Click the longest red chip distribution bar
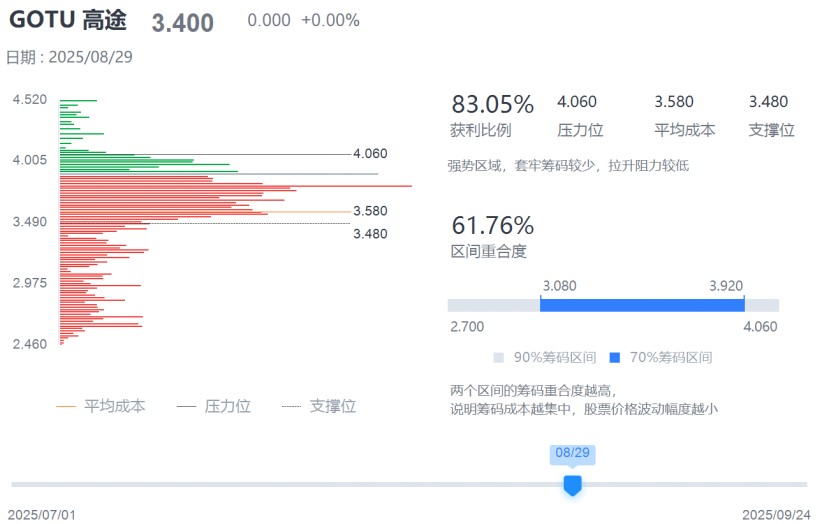829x524 pixels. pos(236,186)
